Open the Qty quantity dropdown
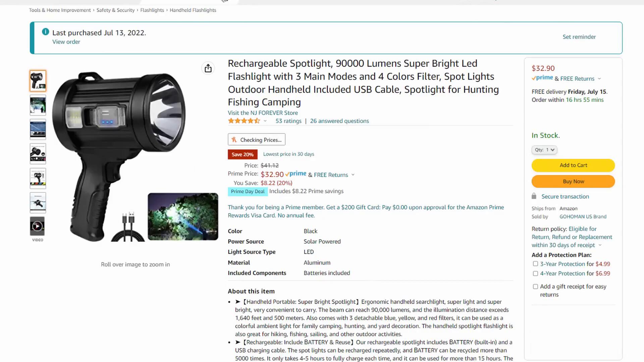 coord(544,150)
